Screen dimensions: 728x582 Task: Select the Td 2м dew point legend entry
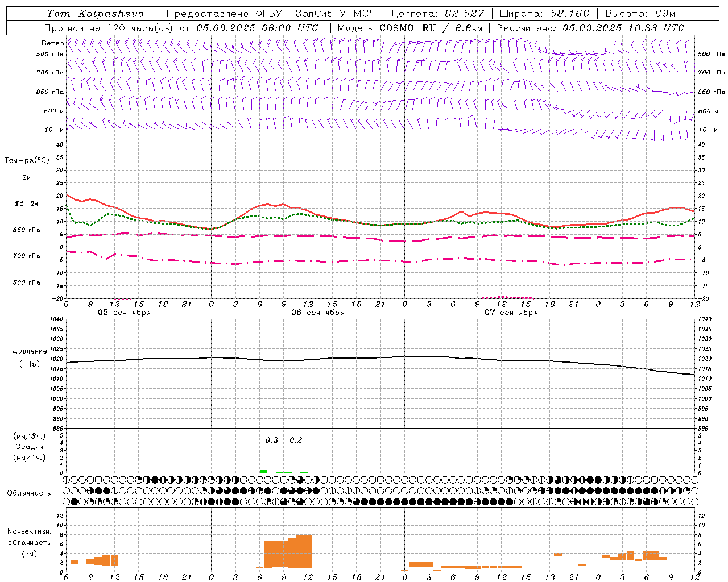[x=26, y=206]
